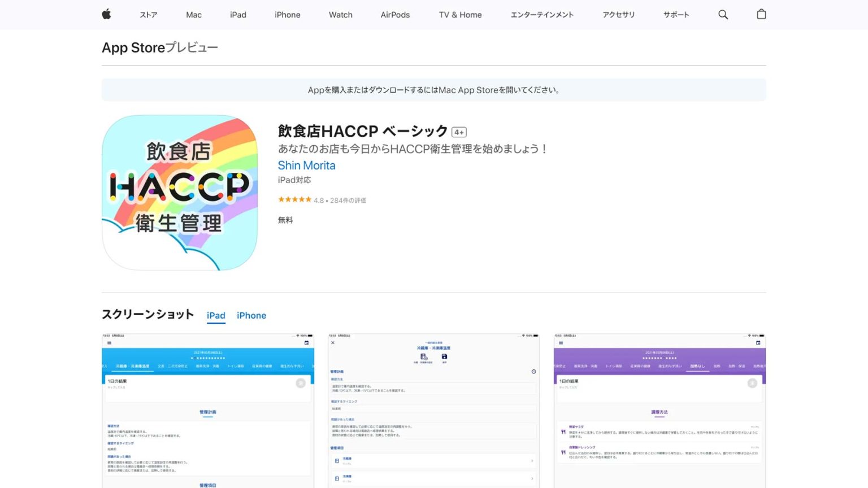
Task: Open the first iPad screenshot
Action: [x=208, y=411]
